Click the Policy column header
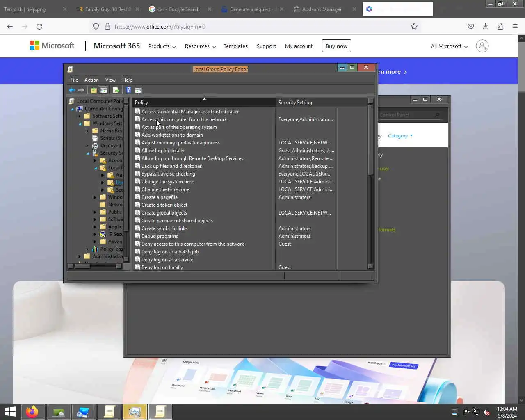 204,103
